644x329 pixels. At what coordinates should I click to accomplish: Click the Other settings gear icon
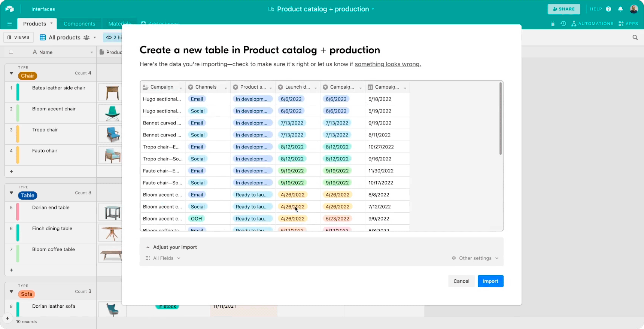(454, 258)
